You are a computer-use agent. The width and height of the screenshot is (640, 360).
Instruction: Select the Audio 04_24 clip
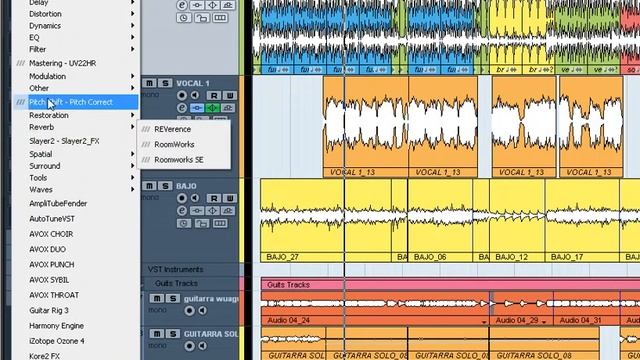[x=375, y=309]
